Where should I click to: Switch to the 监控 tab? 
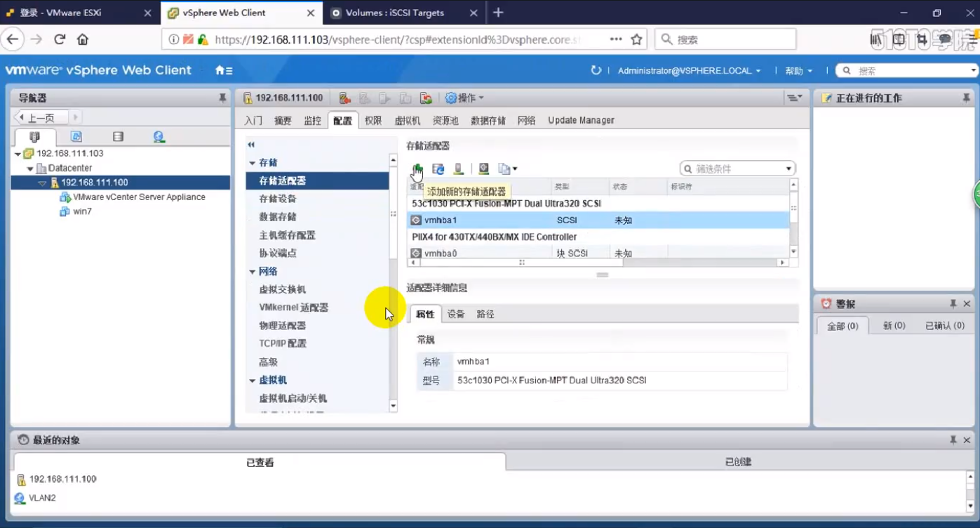[x=312, y=121]
